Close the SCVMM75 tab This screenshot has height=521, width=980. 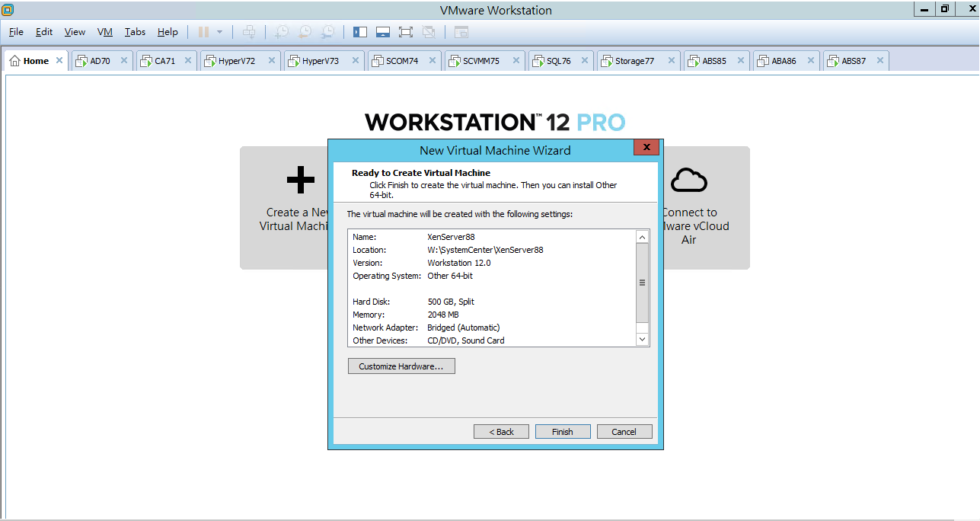[516, 61]
